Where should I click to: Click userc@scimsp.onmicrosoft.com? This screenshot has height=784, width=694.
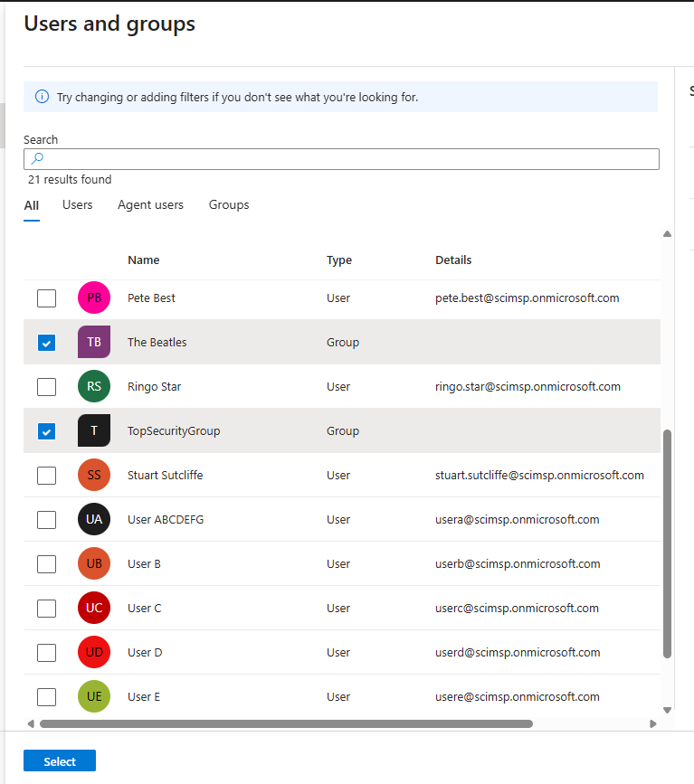point(517,608)
